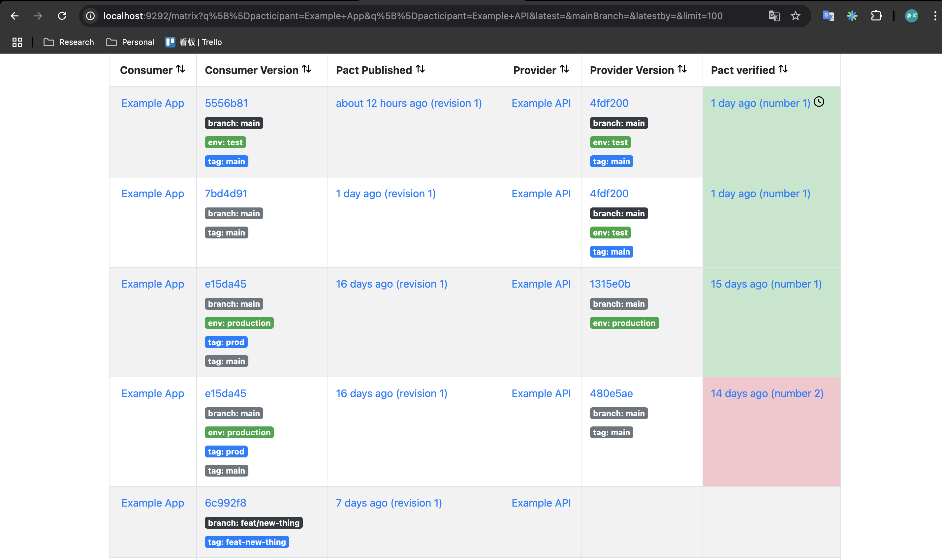The width and height of the screenshot is (942, 560).
Task: Open consumer version 7bd4d91
Action: coord(226,194)
